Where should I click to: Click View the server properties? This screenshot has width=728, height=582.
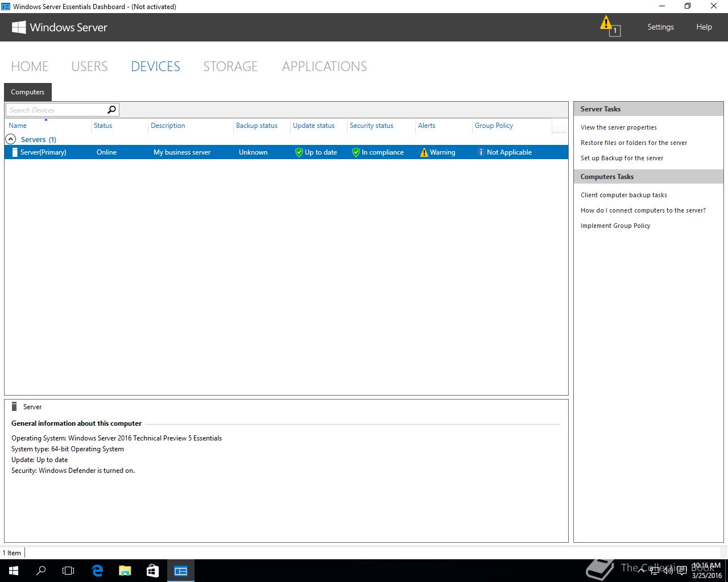click(619, 127)
